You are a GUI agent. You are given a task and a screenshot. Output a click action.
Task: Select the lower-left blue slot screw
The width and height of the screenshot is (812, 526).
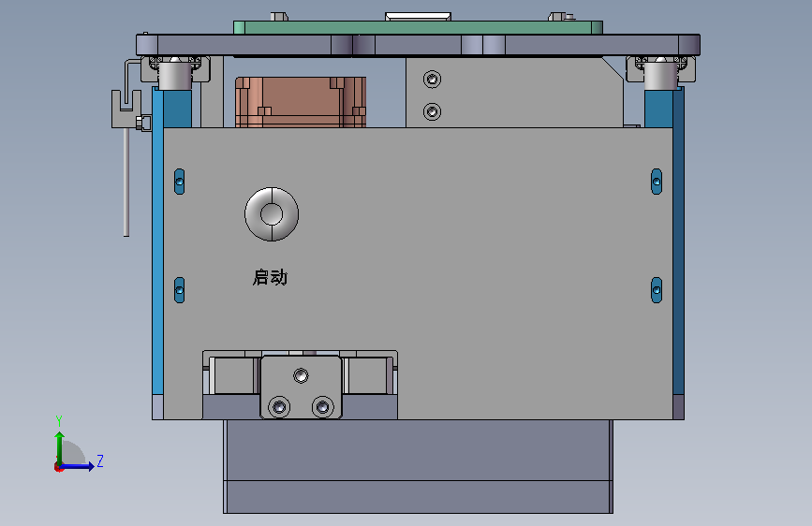pyautogui.click(x=179, y=290)
